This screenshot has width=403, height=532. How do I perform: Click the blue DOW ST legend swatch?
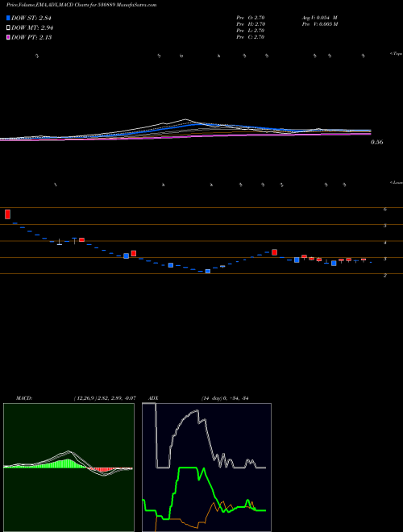pos(8,18)
